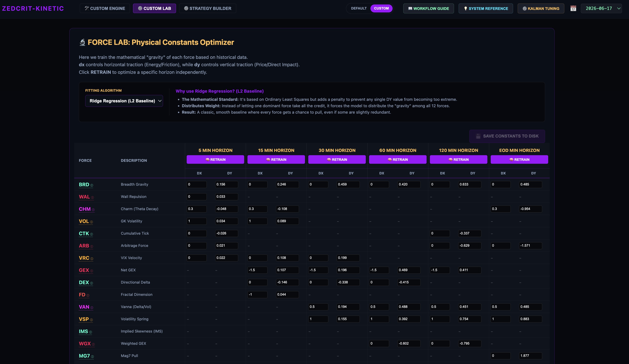The image size is (629, 364).
Task: Click the 30 MIN HORIZON heading
Action: pos(337,150)
